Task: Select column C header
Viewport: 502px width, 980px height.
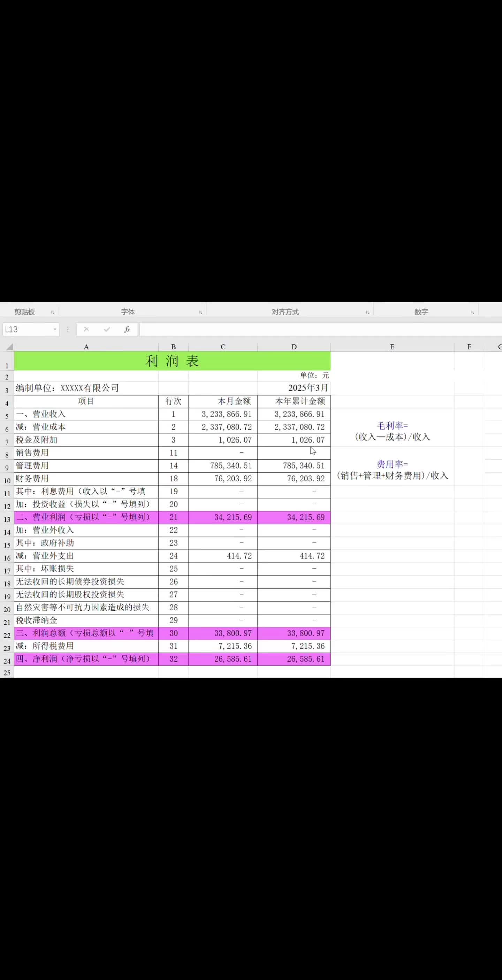Action: pos(223,347)
